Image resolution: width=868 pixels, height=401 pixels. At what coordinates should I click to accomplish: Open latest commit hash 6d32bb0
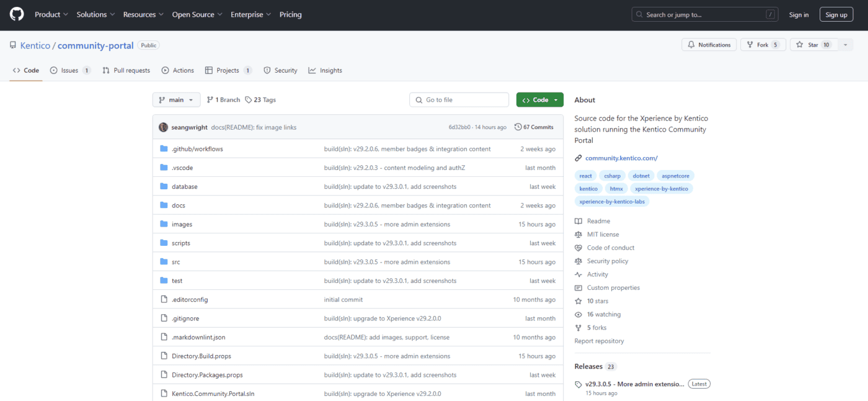(459, 127)
